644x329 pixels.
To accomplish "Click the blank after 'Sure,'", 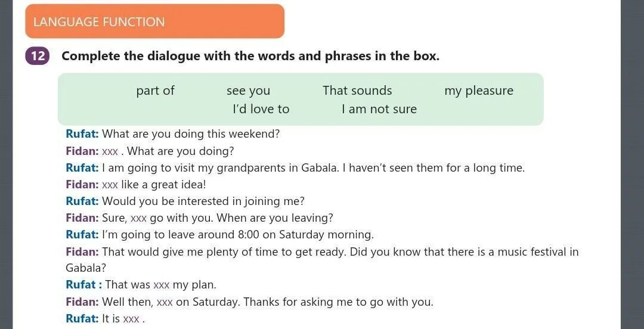I will click(138, 218).
